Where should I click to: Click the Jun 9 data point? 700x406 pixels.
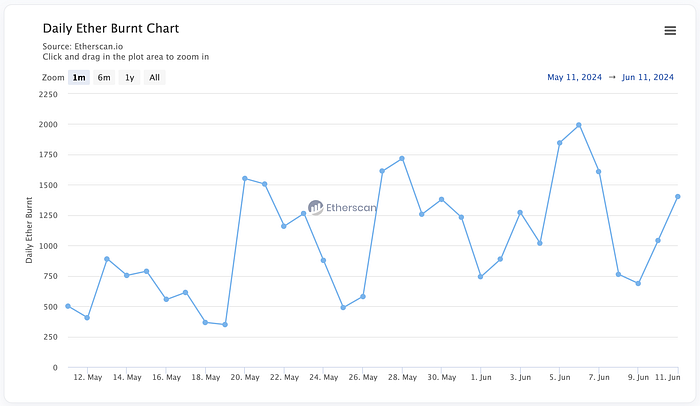[x=638, y=283]
